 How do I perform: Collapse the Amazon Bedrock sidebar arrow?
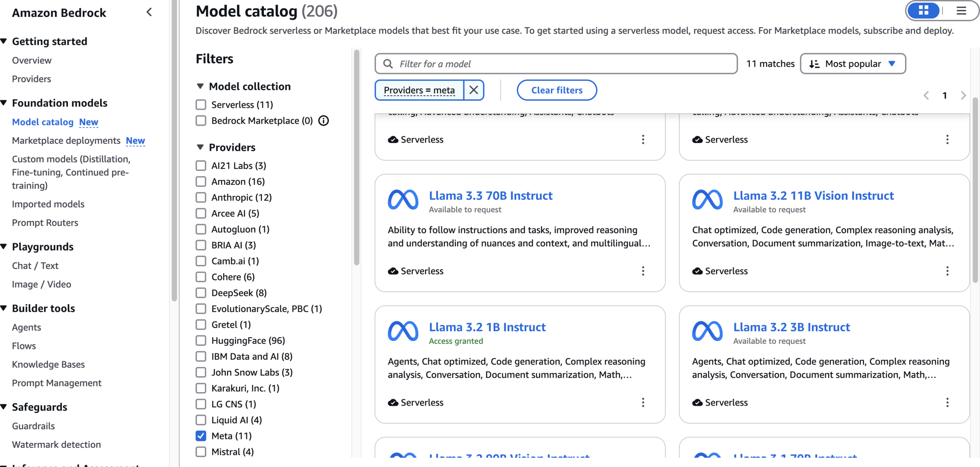pos(149,12)
